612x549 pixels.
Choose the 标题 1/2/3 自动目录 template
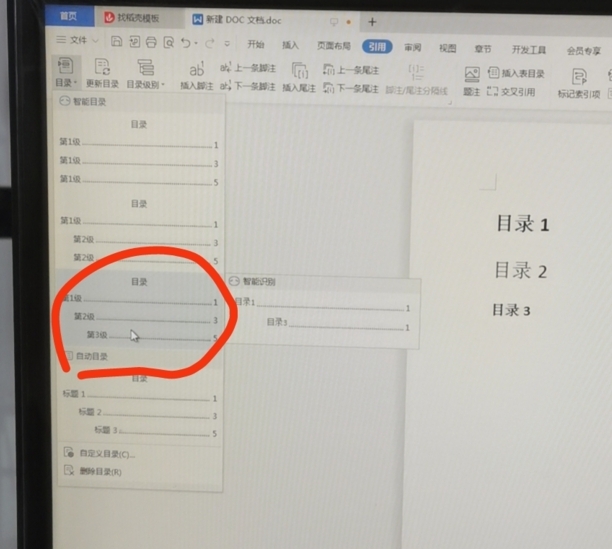(138, 407)
